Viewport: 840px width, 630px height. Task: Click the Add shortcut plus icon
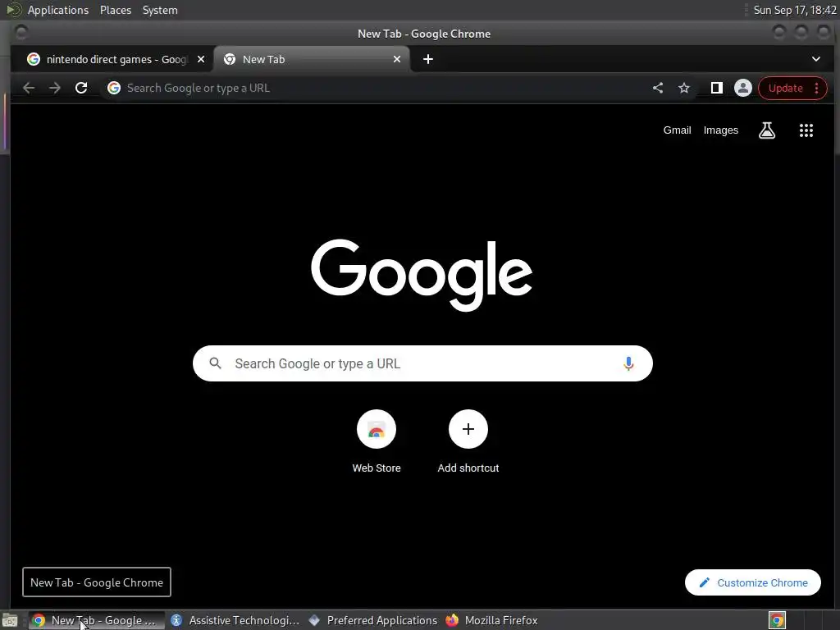click(x=468, y=429)
